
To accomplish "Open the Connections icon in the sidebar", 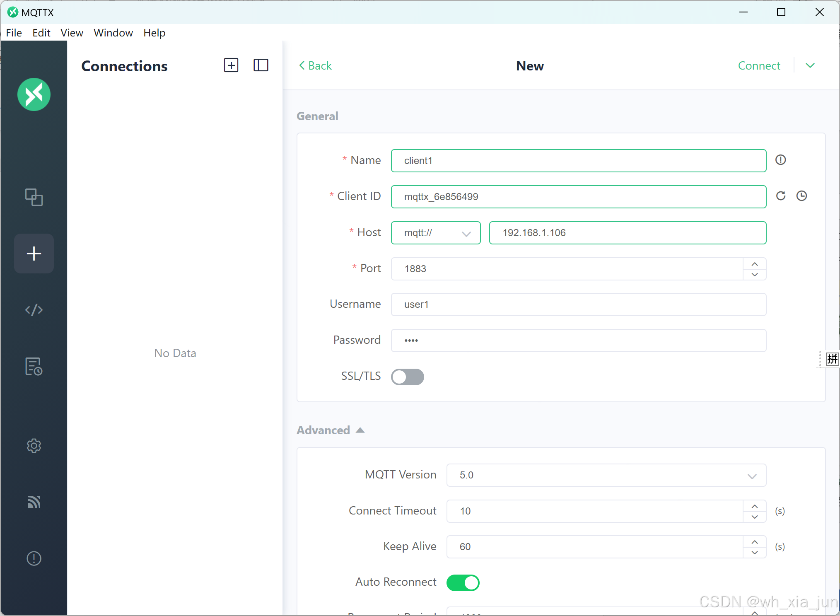I will point(34,197).
